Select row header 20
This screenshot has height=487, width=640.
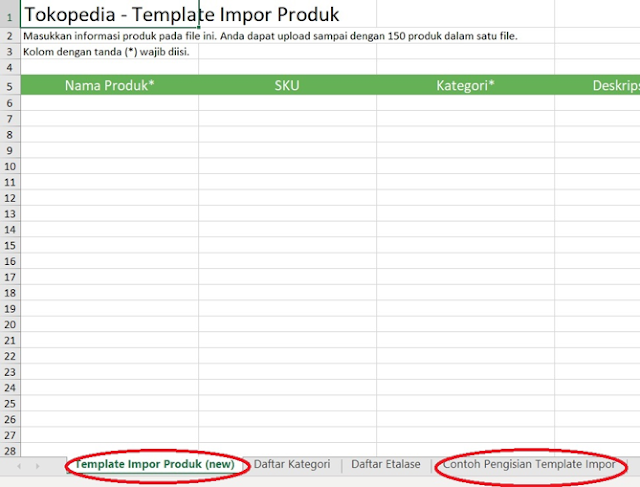pos(10,325)
